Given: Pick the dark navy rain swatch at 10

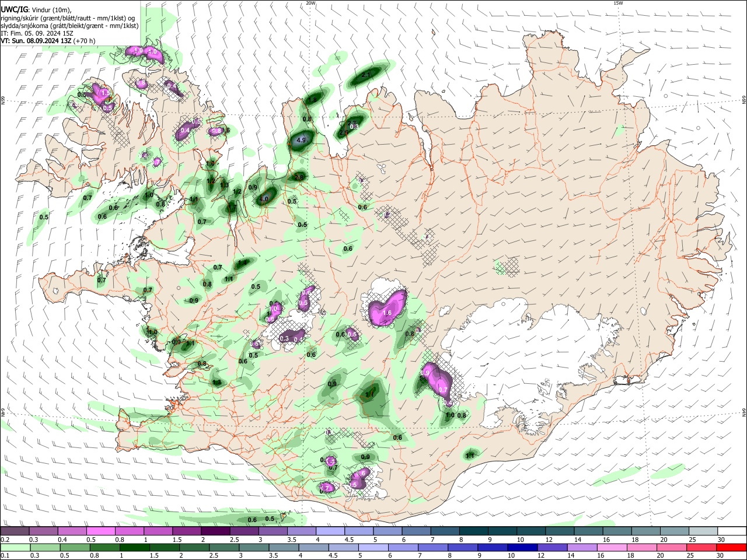Looking at the screenshot, I should point(521,547).
